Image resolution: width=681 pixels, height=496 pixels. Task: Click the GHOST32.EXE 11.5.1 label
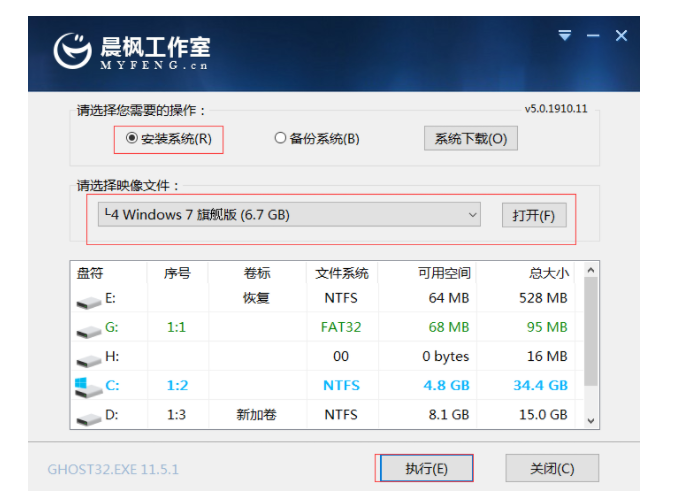pyautogui.click(x=113, y=470)
